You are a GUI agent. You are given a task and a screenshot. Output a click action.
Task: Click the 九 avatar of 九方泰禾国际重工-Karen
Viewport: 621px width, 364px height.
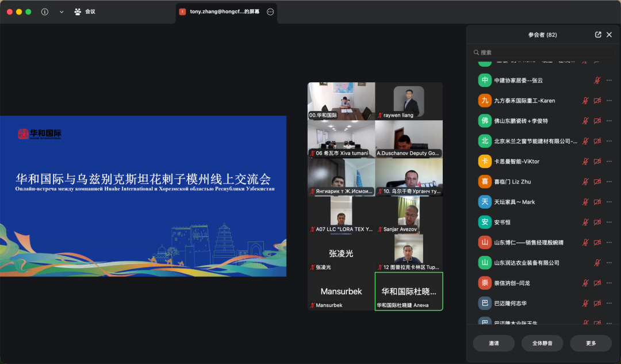click(x=485, y=101)
